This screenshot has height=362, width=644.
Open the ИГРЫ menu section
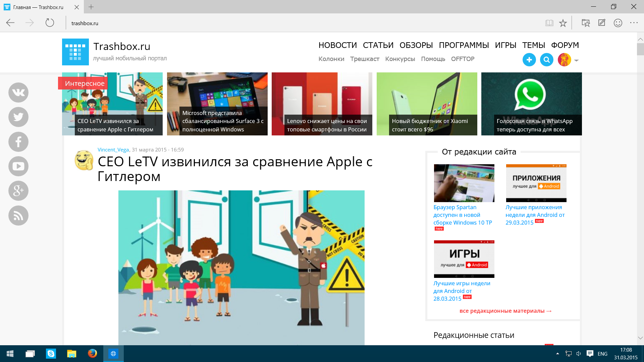point(505,45)
